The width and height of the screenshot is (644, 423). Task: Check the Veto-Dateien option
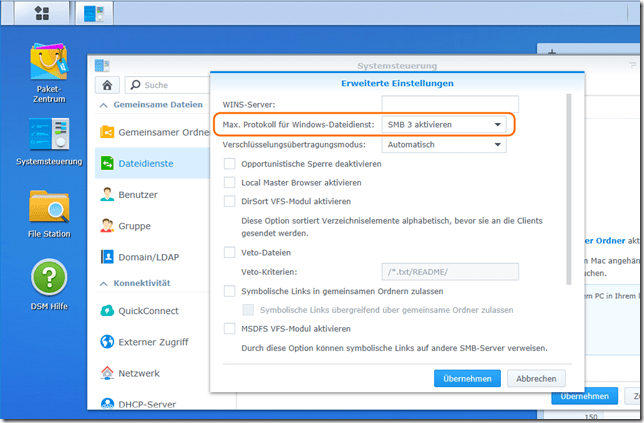[x=230, y=252]
